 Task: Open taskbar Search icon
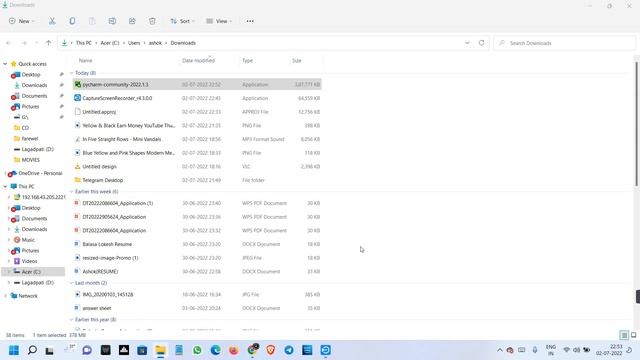[32, 350]
